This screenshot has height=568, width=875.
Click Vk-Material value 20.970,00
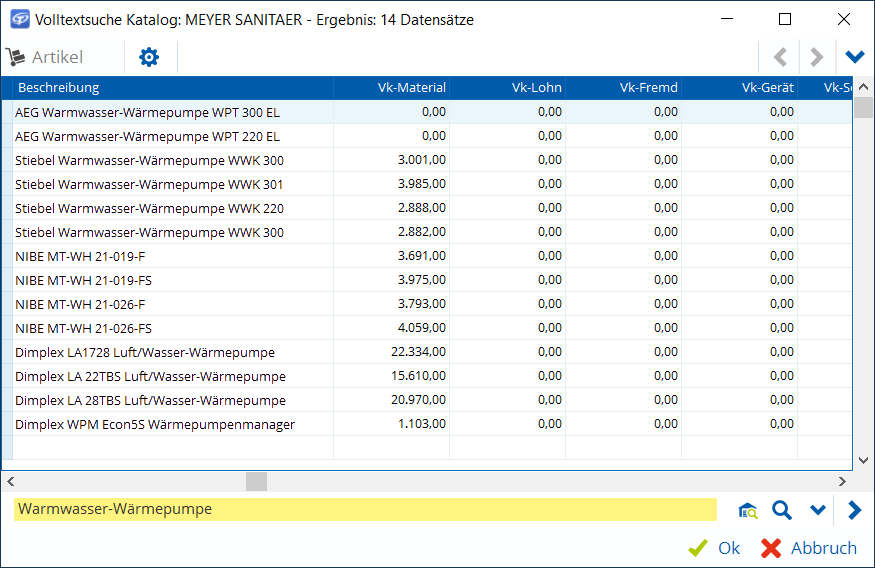click(419, 399)
